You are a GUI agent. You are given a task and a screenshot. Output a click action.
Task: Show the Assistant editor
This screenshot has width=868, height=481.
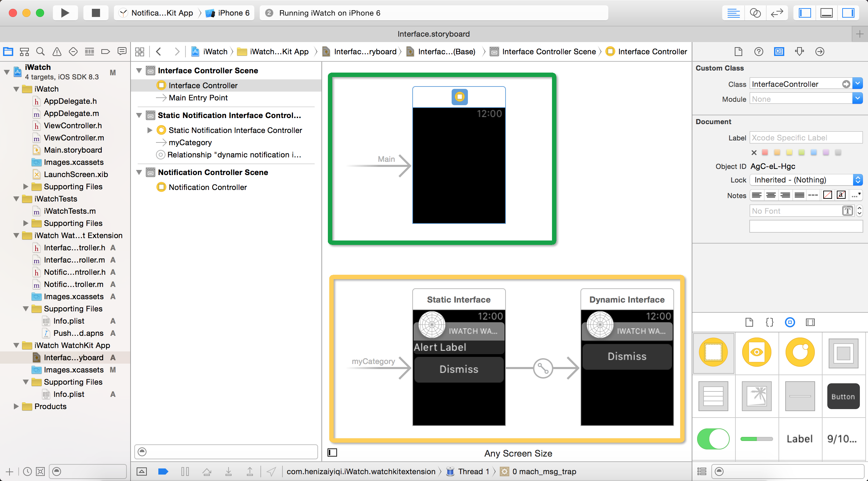click(x=755, y=13)
